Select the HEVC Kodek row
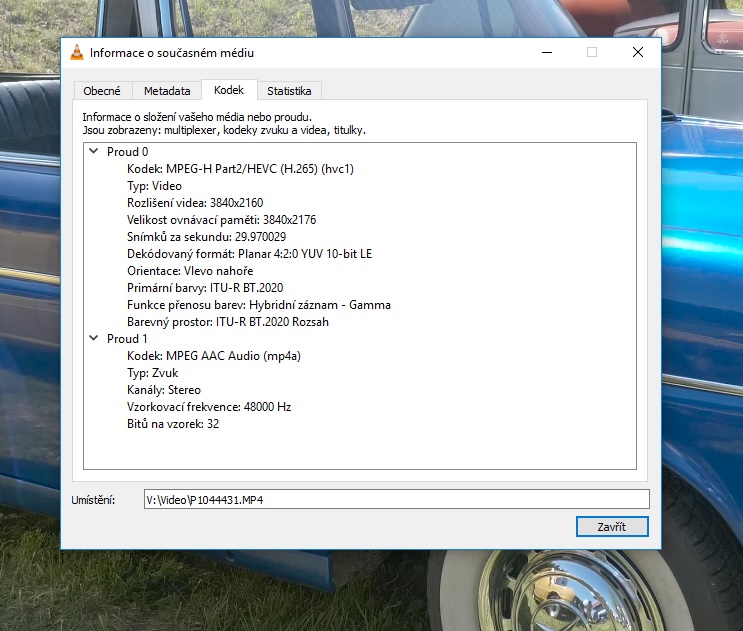 point(240,169)
